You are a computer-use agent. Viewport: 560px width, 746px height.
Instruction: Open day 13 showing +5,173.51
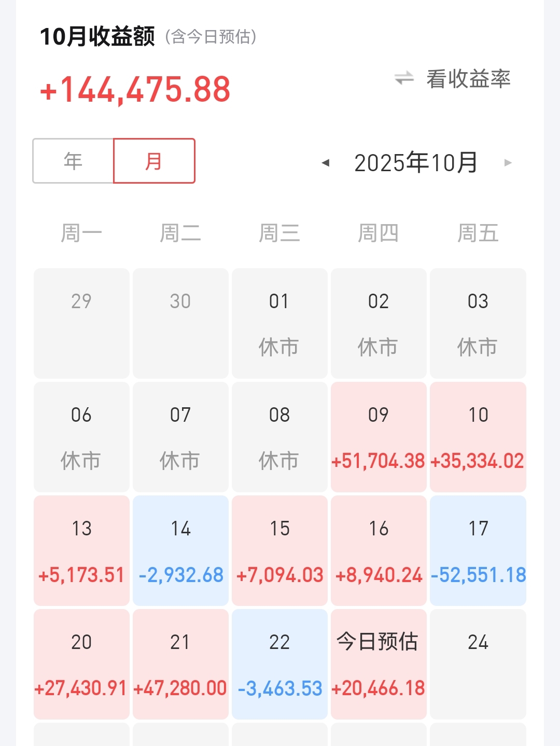(x=81, y=550)
